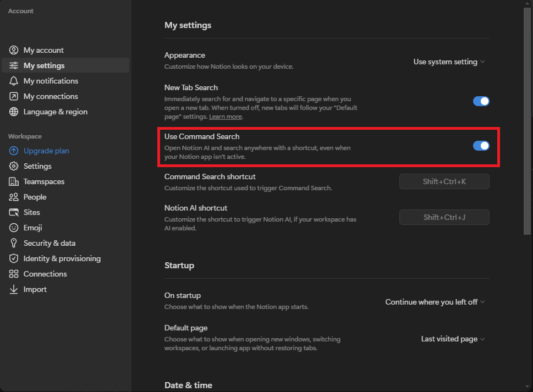
Task: Click the Sites browser-cursor icon
Action: click(x=14, y=212)
